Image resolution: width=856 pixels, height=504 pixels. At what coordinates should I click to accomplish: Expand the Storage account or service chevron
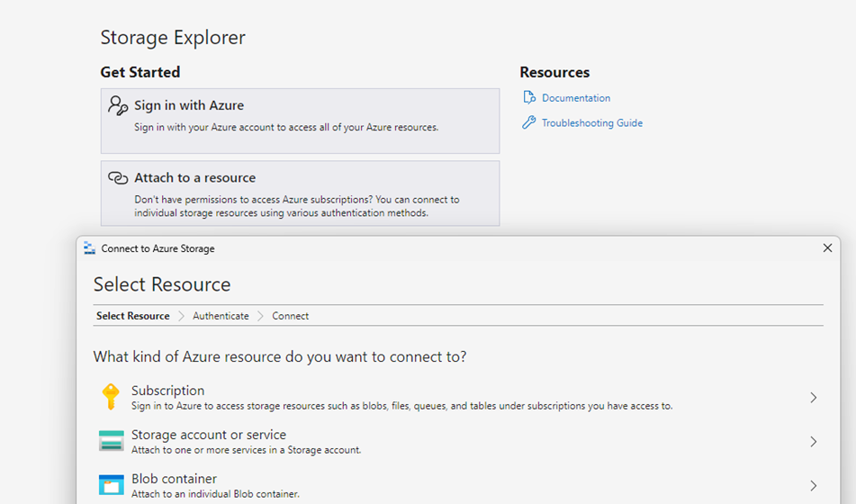(x=813, y=442)
